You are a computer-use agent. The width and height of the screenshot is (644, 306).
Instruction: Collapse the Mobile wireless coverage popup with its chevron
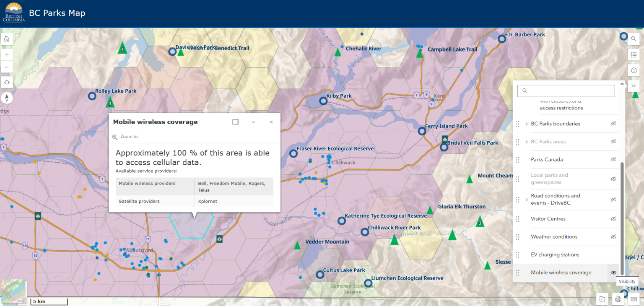coord(253,122)
